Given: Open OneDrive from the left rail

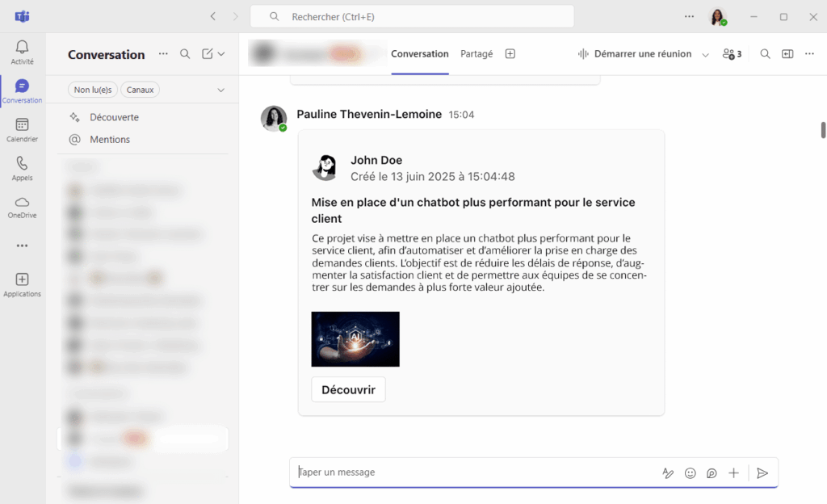Looking at the screenshot, I should pyautogui.click(x=22, y=208).
